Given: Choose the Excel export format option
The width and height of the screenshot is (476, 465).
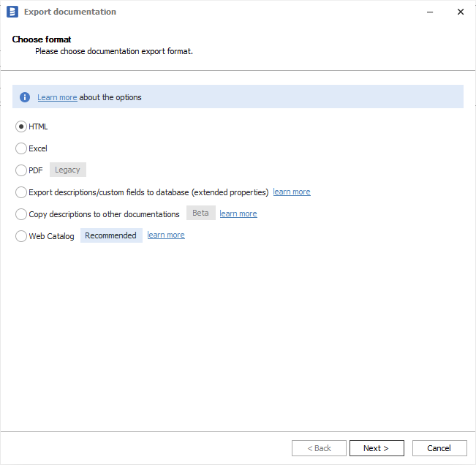Looking at the screenshot, I should (x=21, y=148).
